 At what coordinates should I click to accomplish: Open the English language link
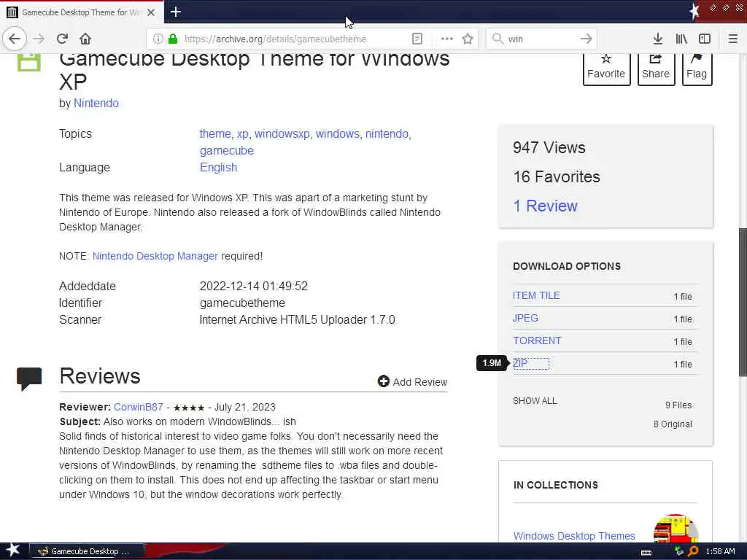point(218,168)
